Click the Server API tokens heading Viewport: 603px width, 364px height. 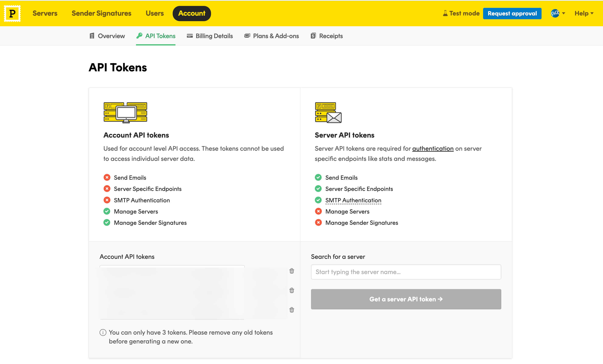(x=344, y=135)
